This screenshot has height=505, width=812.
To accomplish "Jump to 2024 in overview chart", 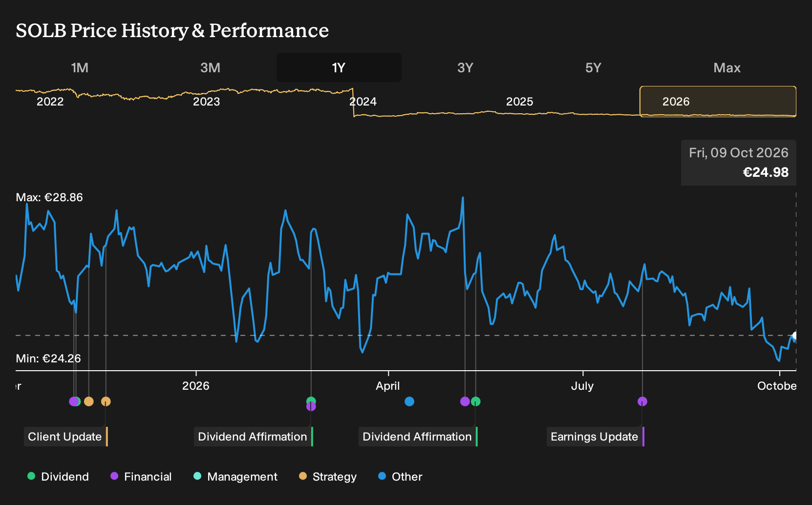I will [x=363, y=102].
